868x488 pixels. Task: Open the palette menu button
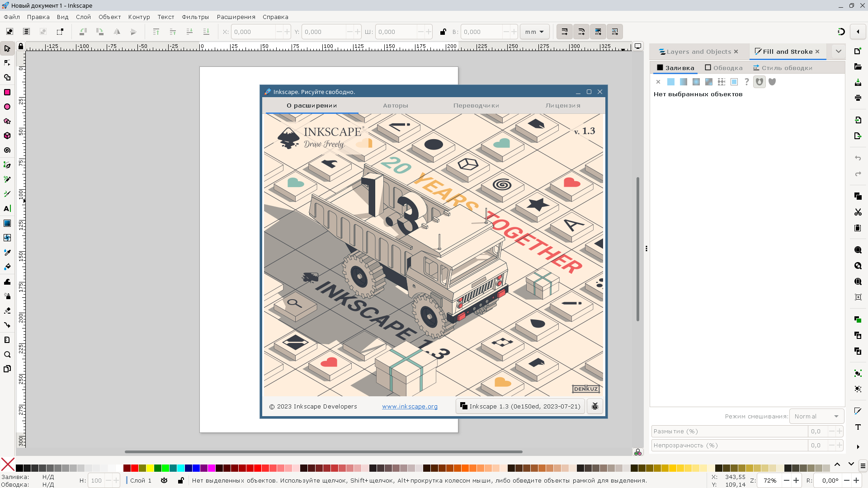[863, 465]
